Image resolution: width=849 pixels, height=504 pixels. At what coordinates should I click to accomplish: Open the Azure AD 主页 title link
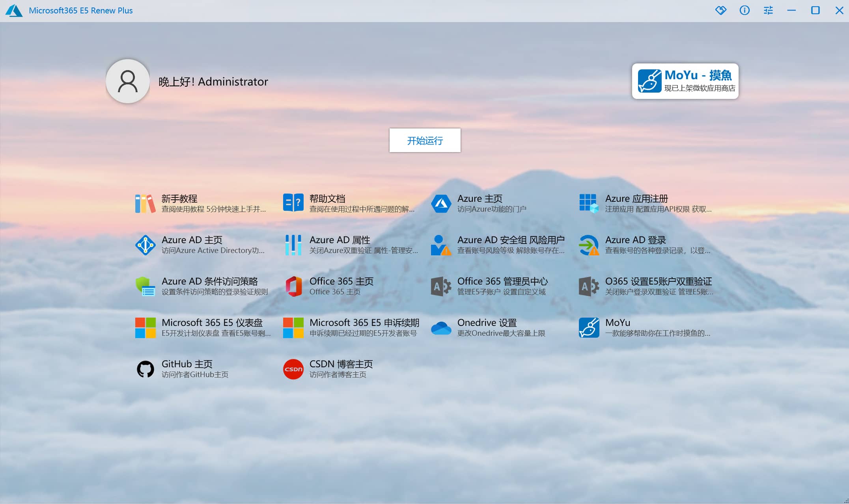192,240
